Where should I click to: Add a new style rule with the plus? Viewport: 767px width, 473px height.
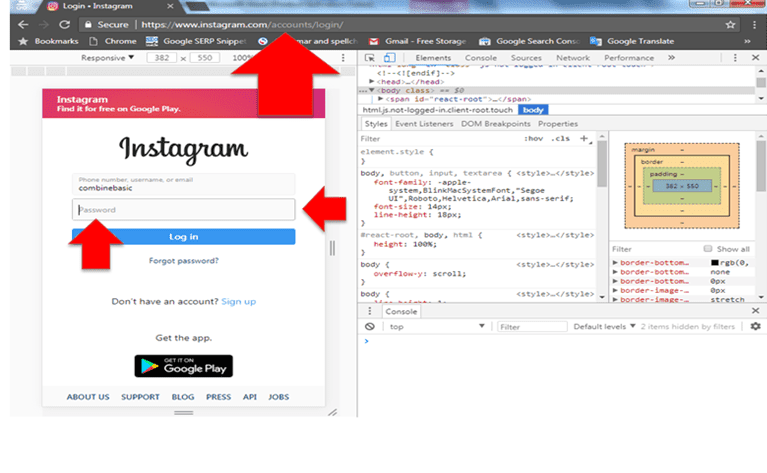tap(584, 138)
